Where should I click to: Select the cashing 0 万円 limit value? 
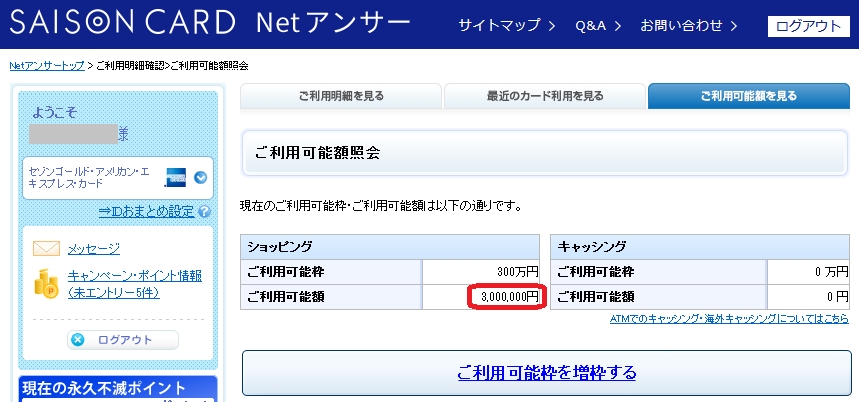pyautogui.click(x=831, y=272)
